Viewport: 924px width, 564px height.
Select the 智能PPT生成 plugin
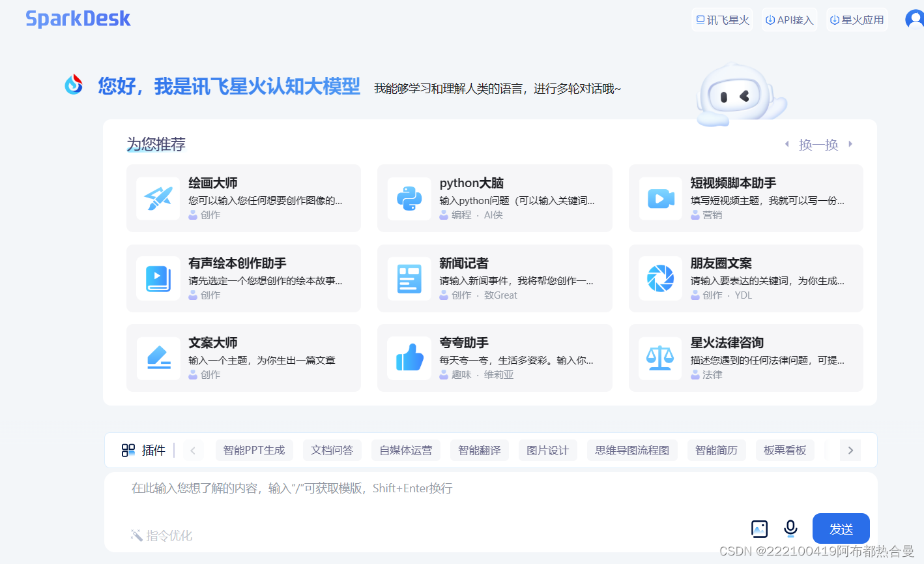(x=254, y=450)
